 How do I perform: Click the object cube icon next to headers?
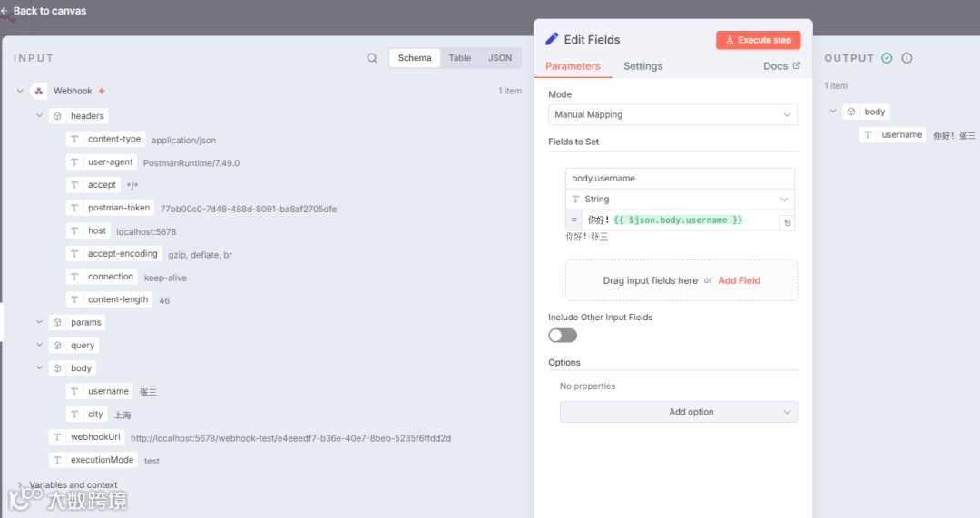(57, 116)
